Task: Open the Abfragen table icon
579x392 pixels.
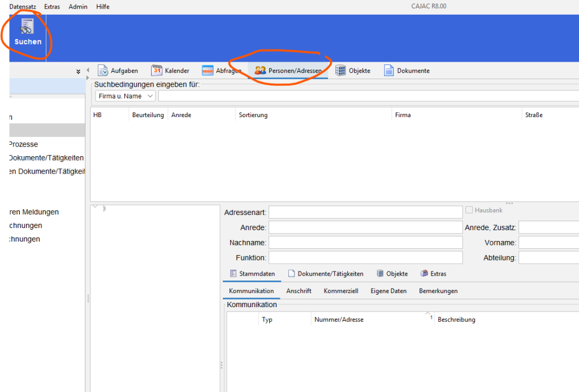Action: [x=208, y=71]
